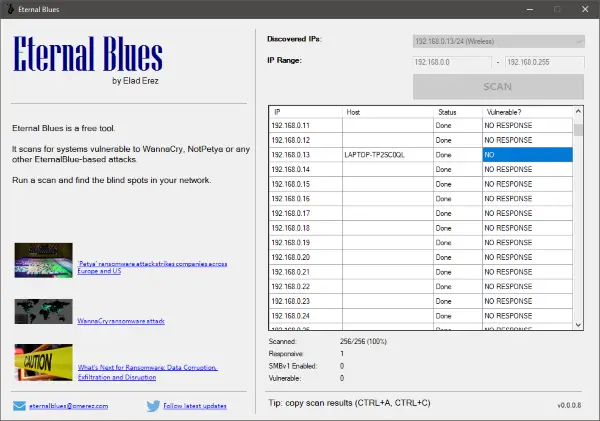Select the 192.168.0.14 IP cell
Image resolution: width=600 pixels, height=421 pixels.
click(306, 169)
